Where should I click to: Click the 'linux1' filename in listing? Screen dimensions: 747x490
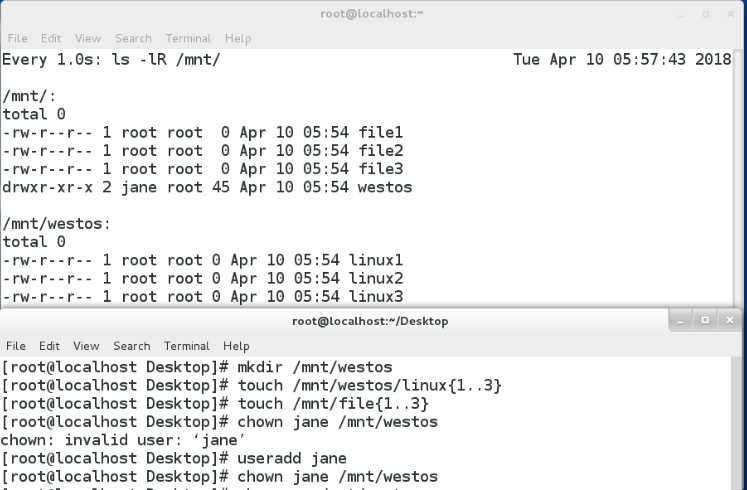(x=375, y=260)
